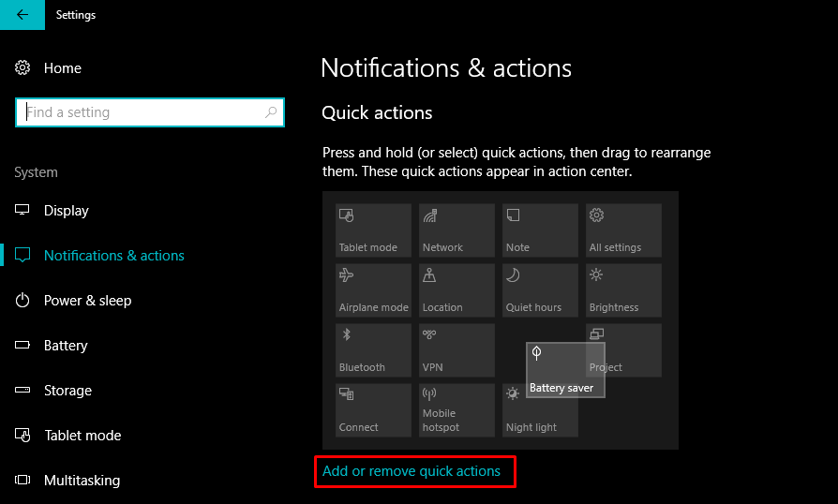Go to Battery settings

pyautogui.click(x=65, y=346)
